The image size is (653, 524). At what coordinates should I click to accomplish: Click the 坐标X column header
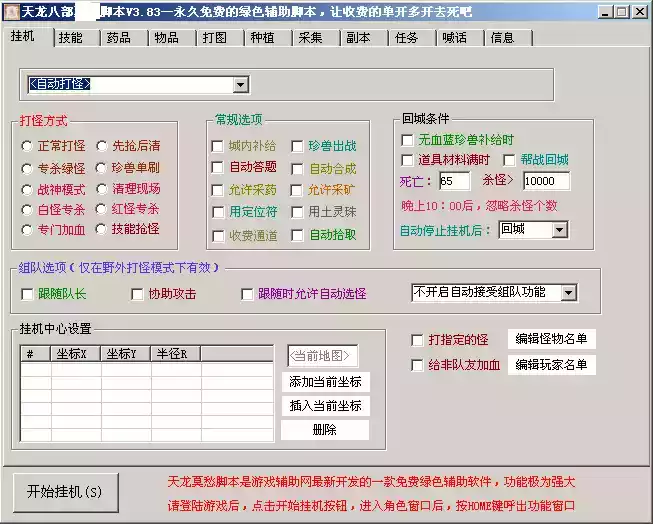click(x=76, y=354)
